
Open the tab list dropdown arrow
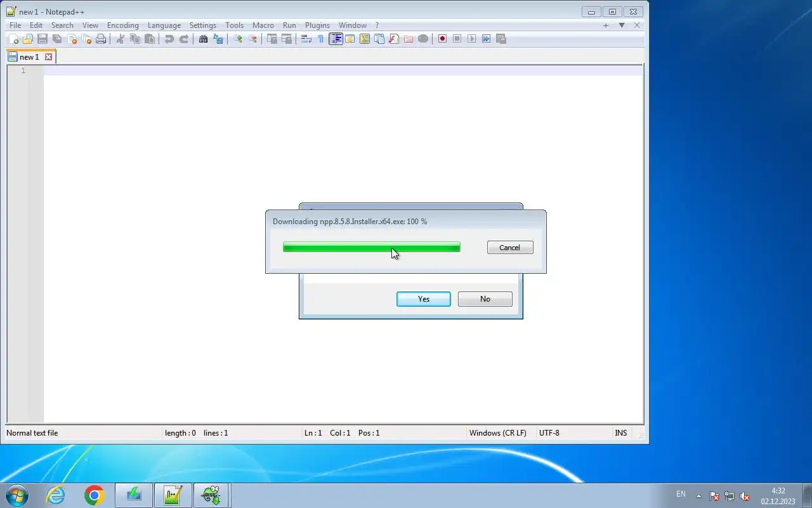coord(622,25)
